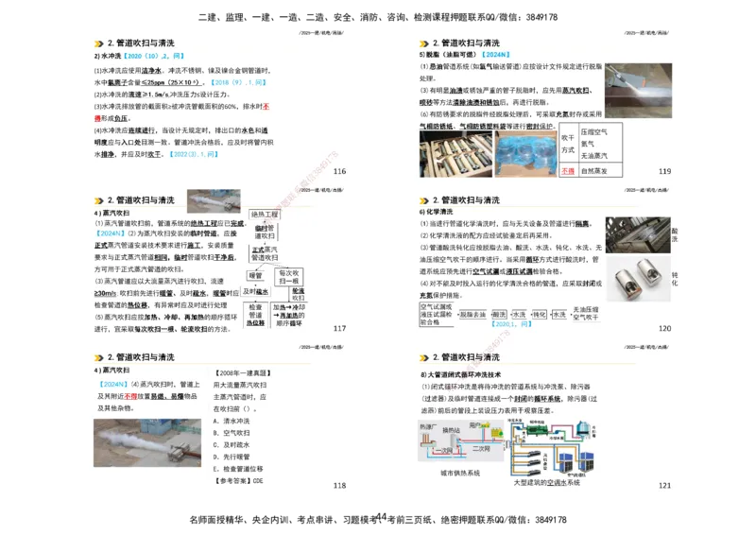Click the 临时管道吹扫 flowchart box
Screen dimensions: 756x535
pos(265,232)
